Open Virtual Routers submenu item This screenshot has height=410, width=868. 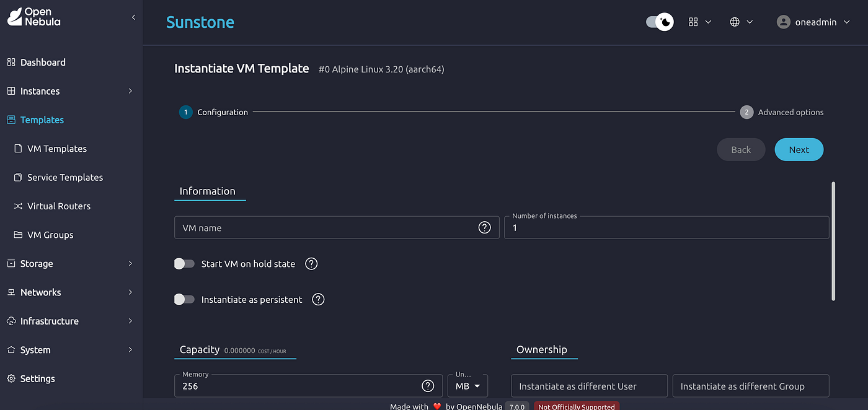pyautogui.click(x=71, y=206)
